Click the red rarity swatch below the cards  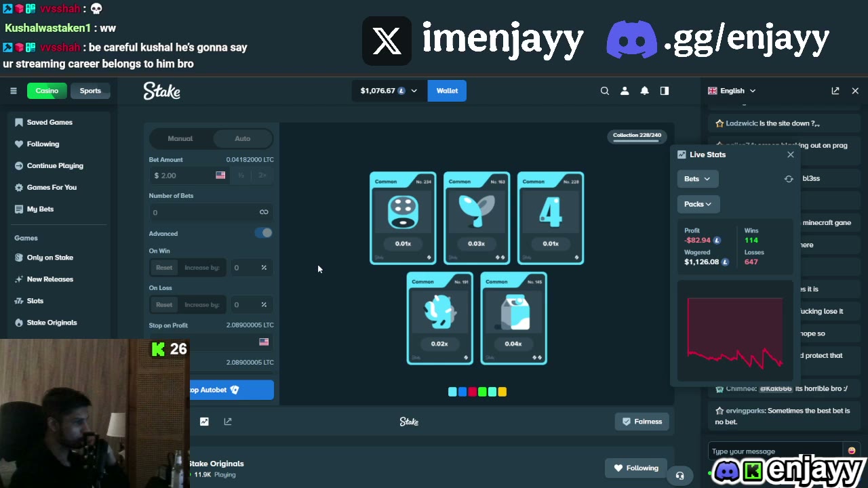pos(472,392)
